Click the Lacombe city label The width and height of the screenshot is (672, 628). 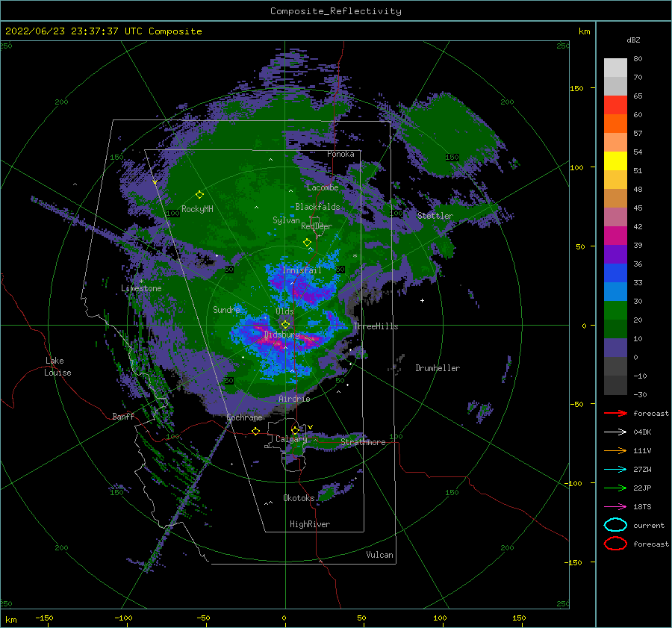pyautogui.click(x=323, y=187)
